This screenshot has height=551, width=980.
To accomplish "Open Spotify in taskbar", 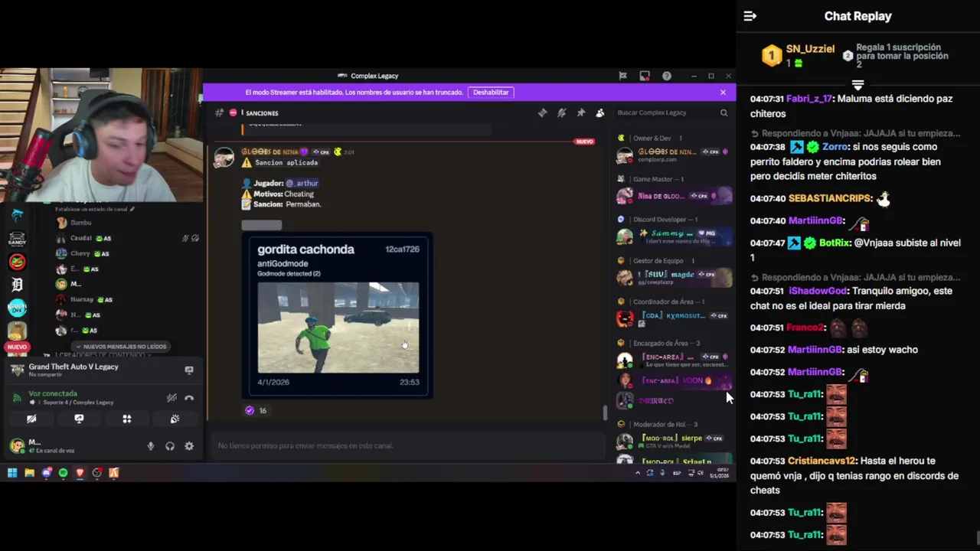I will (63, 473).
